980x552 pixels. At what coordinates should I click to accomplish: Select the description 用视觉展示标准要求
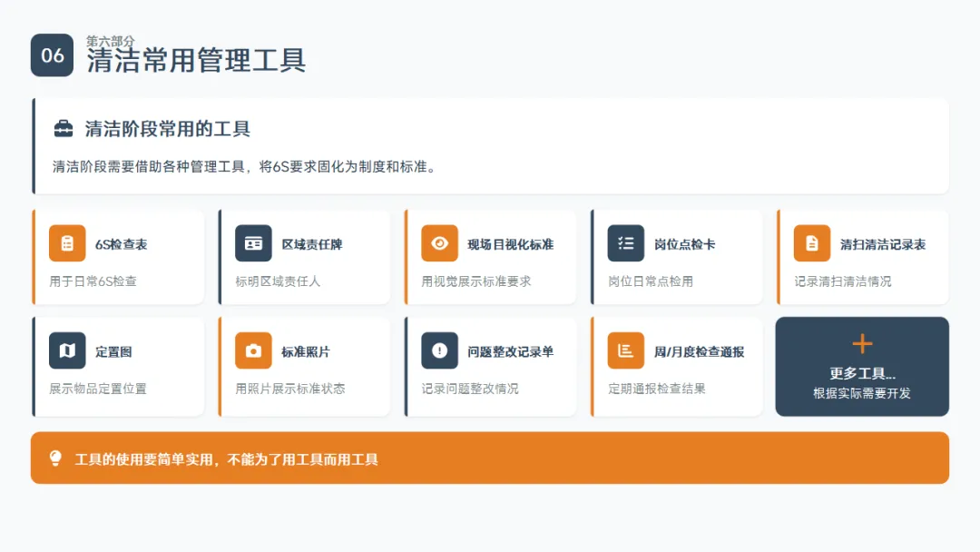point(476,281)
